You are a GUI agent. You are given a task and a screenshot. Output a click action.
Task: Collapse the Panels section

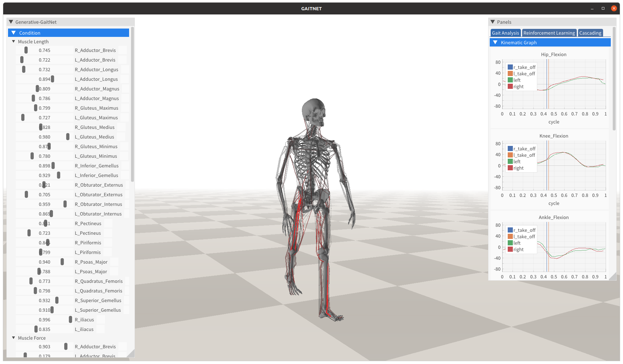(493, 21)
